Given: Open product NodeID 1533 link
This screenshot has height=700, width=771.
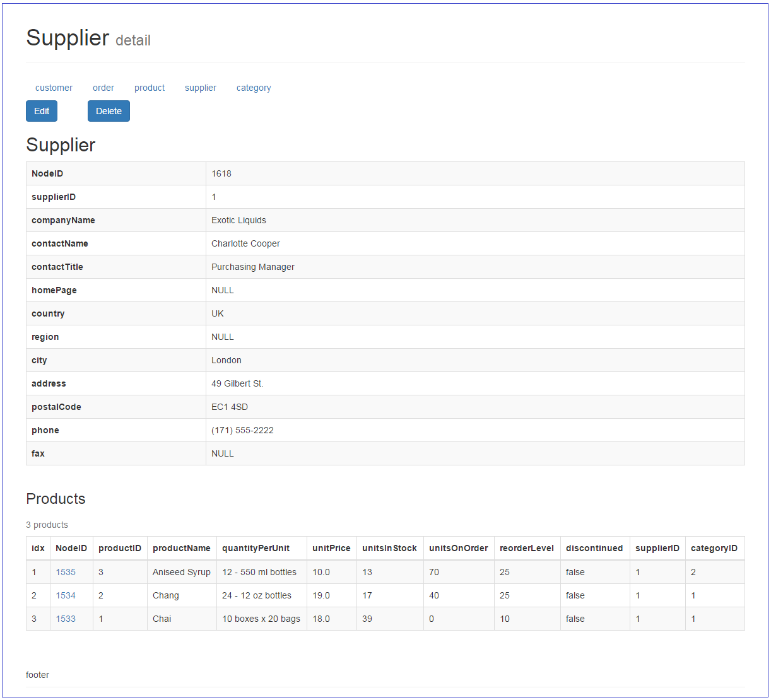Looking at the screenshot, I should (x=71, y=619).
